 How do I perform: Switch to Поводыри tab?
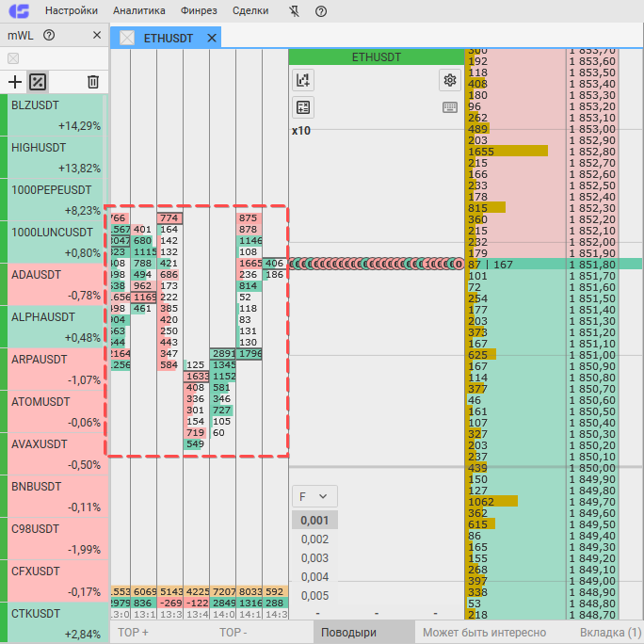pyautogui.click(x=348, y=632)
